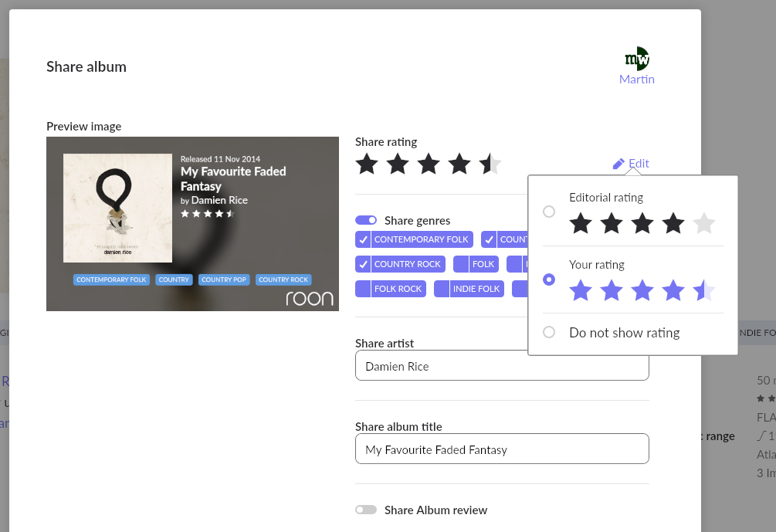Uncheck the Contemporary Folk genre checkbox
This screenshot has height=532, width=776.
coord(363,239)
